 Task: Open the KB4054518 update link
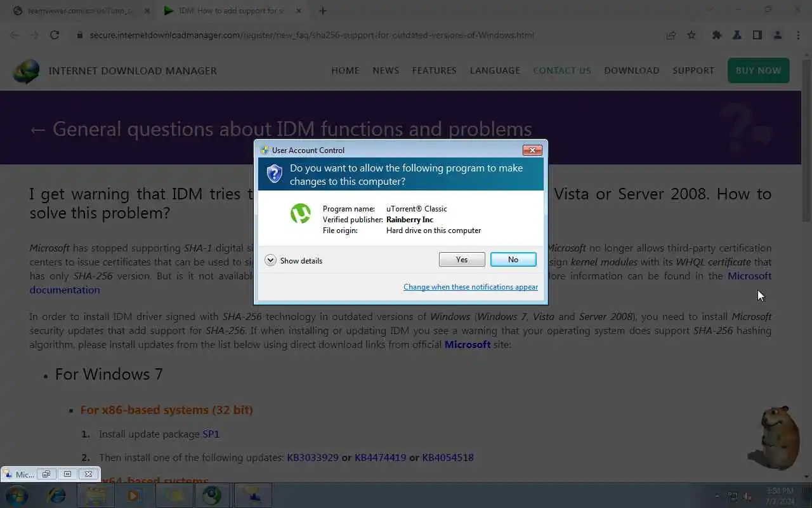pyautogui.click(x=448, y=457)
